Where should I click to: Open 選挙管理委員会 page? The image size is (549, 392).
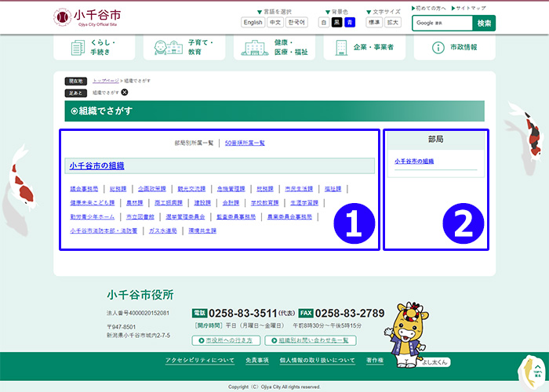point(186,216)
